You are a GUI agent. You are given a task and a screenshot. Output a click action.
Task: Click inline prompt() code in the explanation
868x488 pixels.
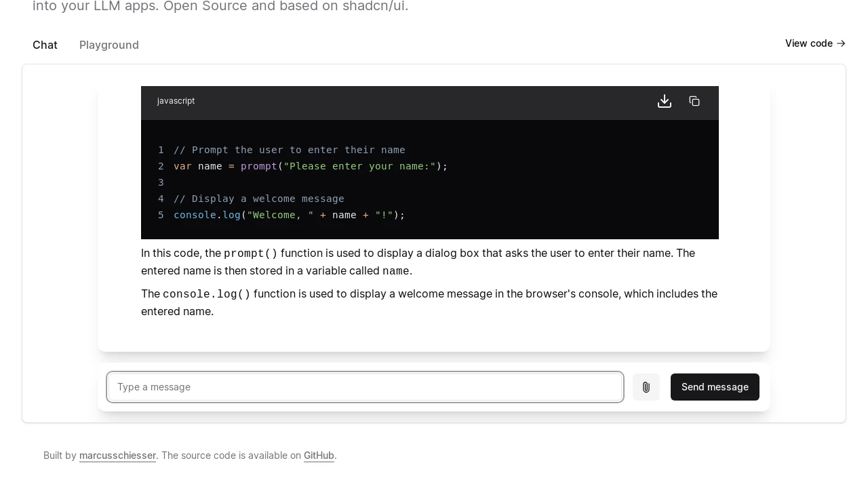coord(250,253)
